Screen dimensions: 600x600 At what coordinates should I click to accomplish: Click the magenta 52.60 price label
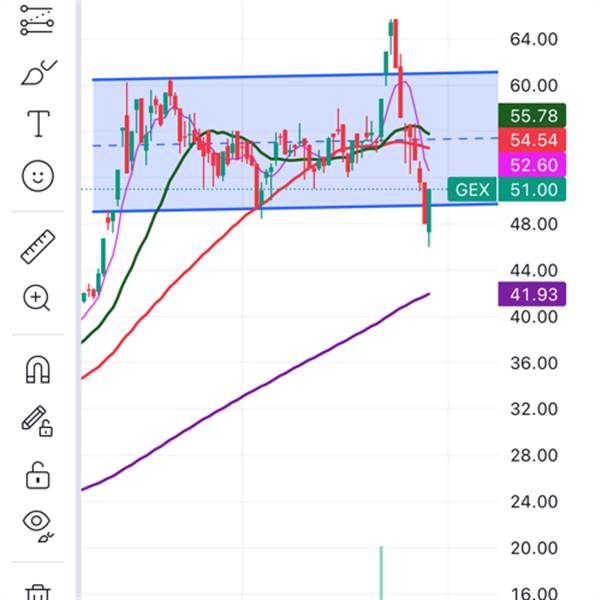pyautogui.click(x=532, y=165)
